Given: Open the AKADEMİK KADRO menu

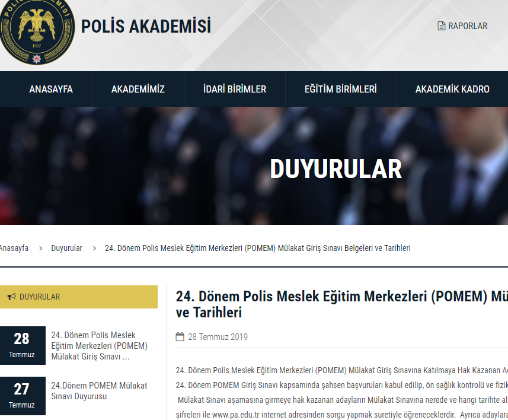Looking at the screenshot, I should (x=452, y=89).
